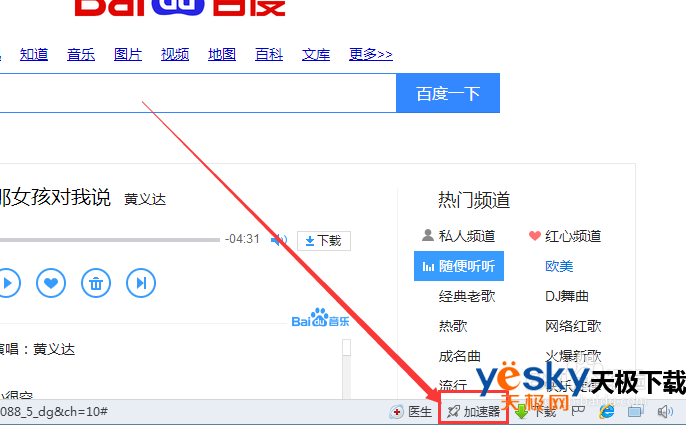The image size is (686, 425).
Task: Click the speaker icon in status bar
Action: coord(665,411)
